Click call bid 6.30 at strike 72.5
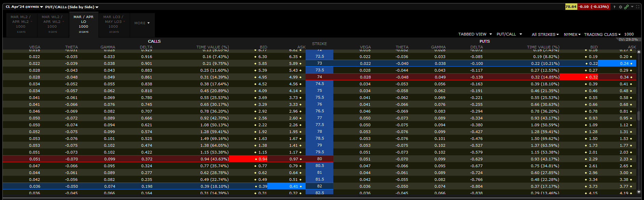 tap(263, 57)
